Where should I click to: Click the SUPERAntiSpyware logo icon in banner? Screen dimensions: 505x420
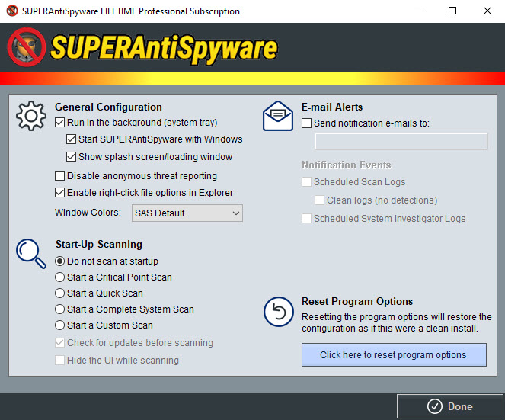pyautogui.click(x=27, y=47)
